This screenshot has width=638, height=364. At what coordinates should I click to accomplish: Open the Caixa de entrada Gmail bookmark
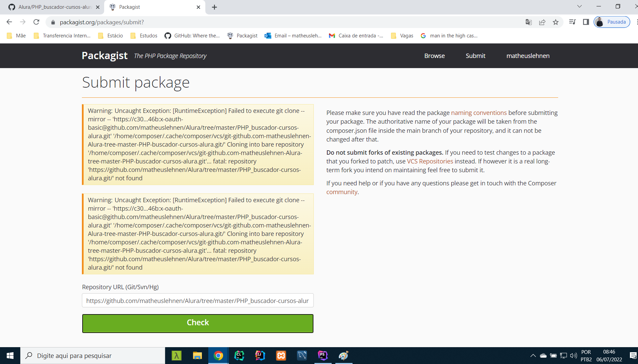pos(356,36)
